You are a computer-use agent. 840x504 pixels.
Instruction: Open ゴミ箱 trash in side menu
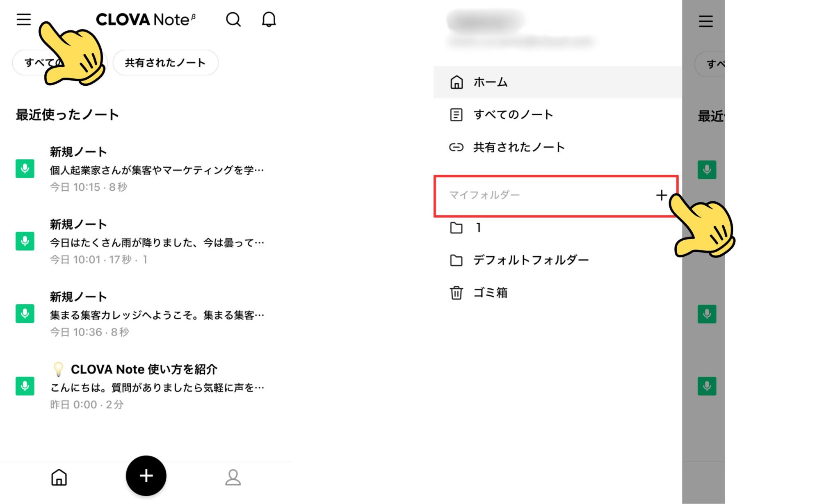coord(557,292)
